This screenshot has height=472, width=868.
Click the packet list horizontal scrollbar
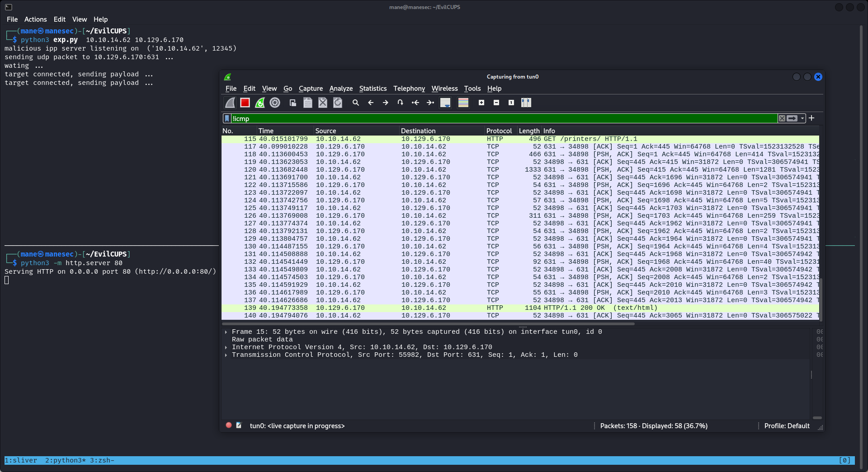coord(428,324)
